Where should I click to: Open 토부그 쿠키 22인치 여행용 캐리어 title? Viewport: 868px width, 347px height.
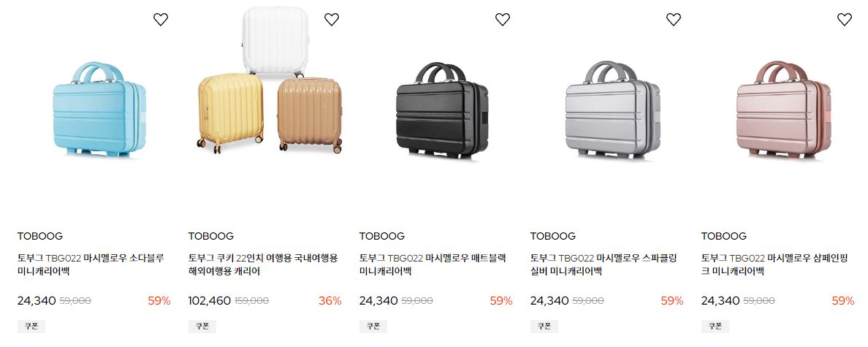pyautogui.click(x=263, y=264)
